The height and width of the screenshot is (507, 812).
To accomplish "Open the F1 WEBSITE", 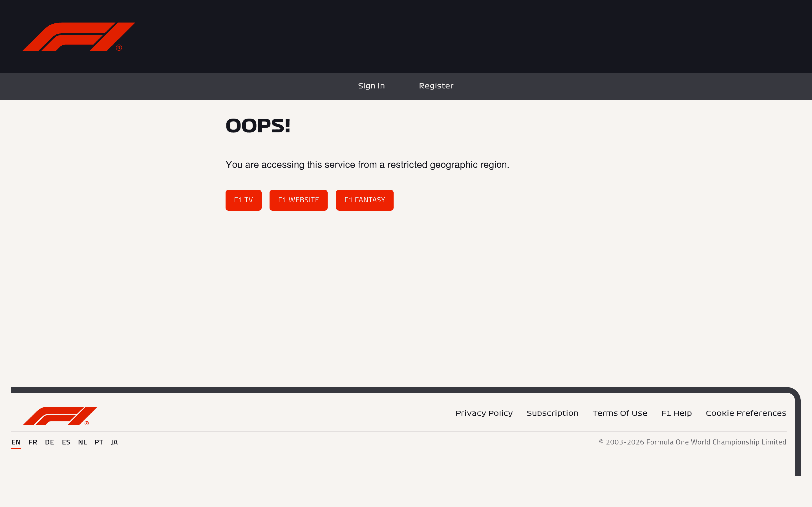I will click(x=298, y=200).
